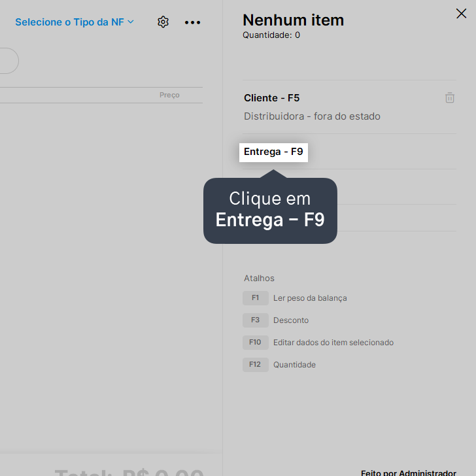476x476 pixels.
Task: Click the 'Nenhum item' heading
Action: coord(293,20)
